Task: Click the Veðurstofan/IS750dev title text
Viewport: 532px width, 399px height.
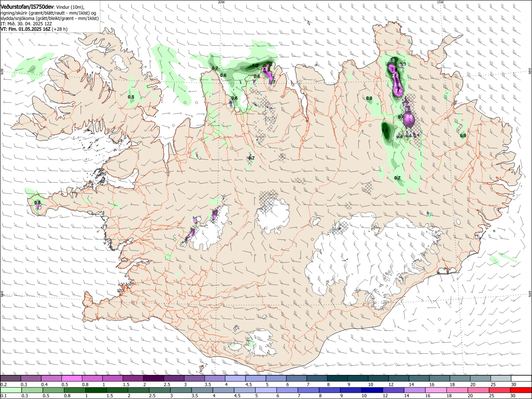Action: [27, 7]
